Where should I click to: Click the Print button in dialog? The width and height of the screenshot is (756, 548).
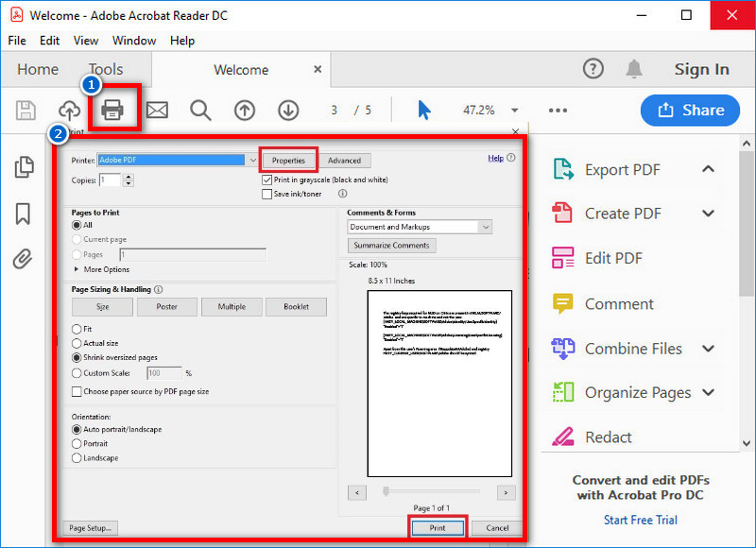click(438, 528)
